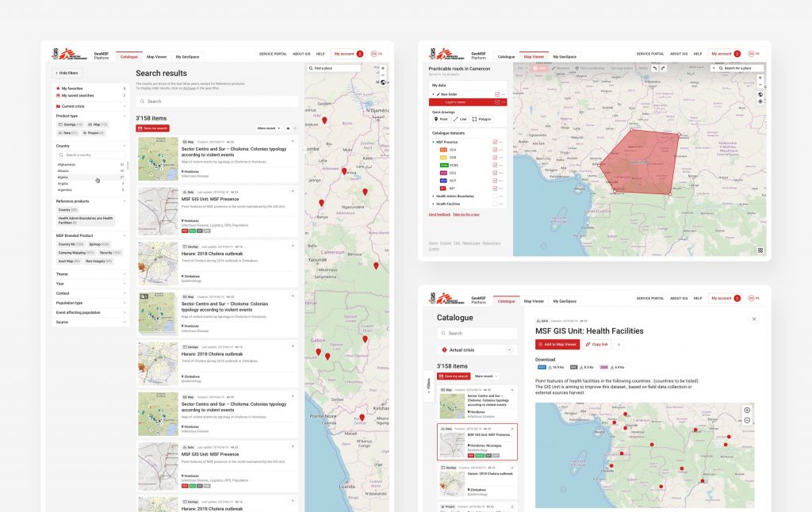Click the MSF logo in the Map Viewer window
The height and width of the screenshot is (512, 812).
[x=447, y=54]
